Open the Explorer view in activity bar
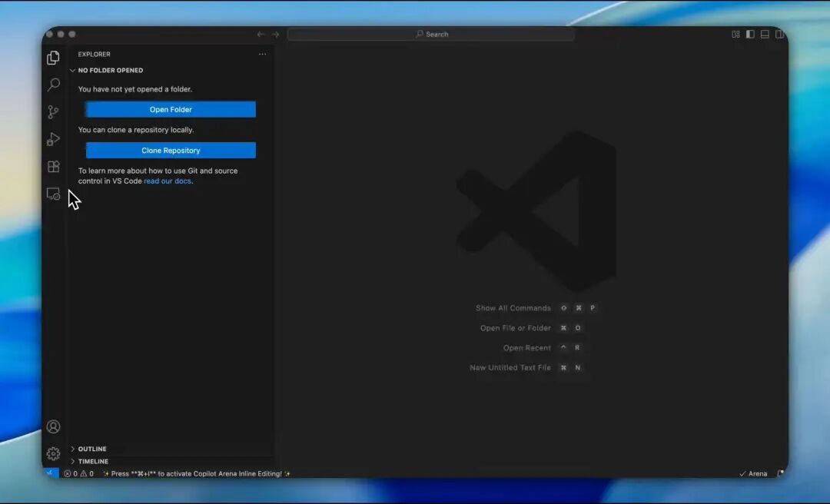This screenshot has width=830, height=504. coord(53,57)
